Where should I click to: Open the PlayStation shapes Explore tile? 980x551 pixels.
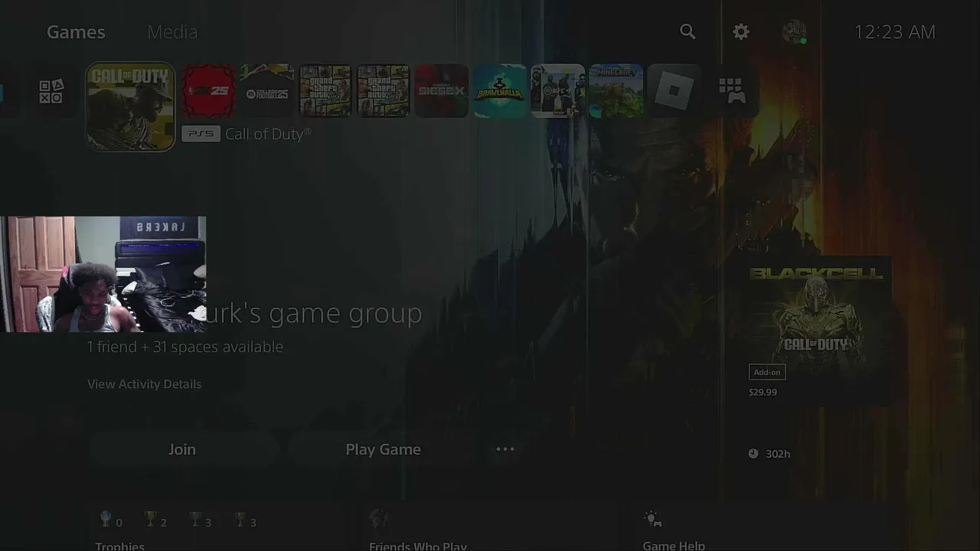51,91
